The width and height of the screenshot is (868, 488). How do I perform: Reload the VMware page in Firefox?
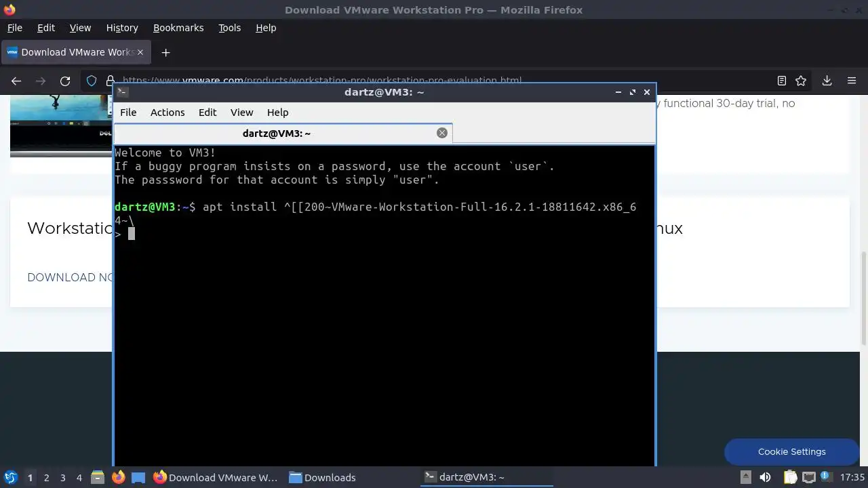(x=65, y=81)
